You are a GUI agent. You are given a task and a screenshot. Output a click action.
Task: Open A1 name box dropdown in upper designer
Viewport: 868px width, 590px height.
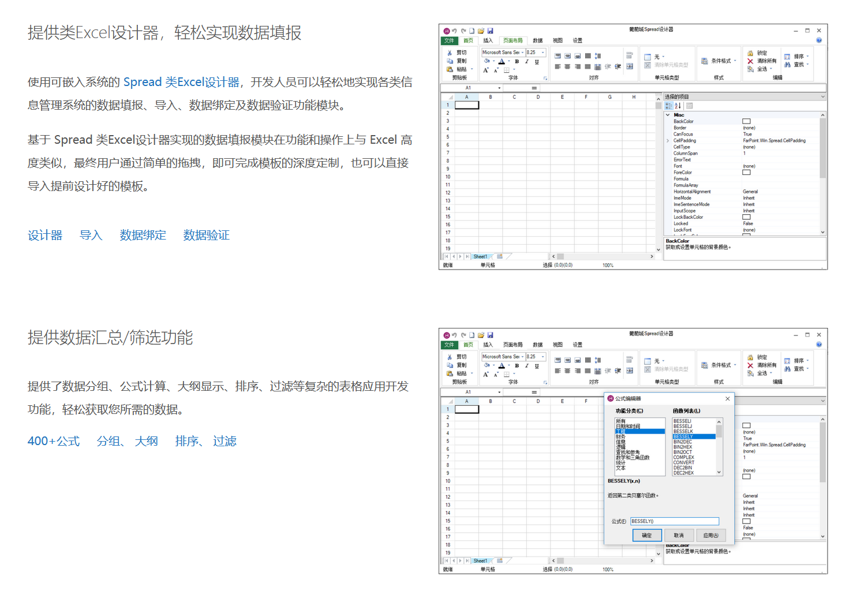tap(499, 88)
